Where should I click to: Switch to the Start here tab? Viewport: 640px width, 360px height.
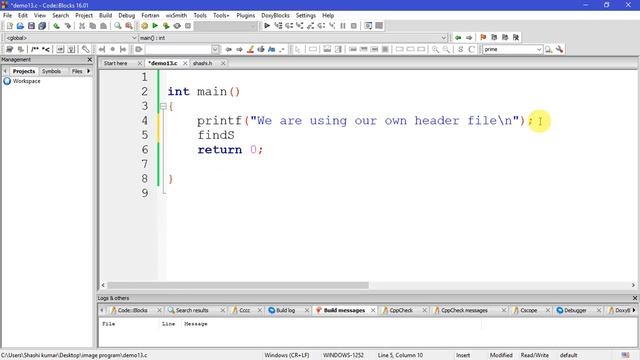pyautogui.click(x=116, y=63)
